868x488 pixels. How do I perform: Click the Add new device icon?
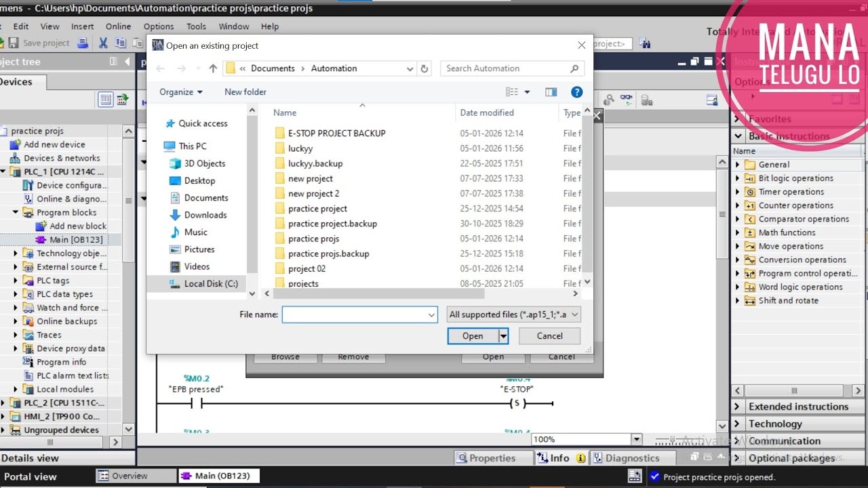tap(16, 144)
